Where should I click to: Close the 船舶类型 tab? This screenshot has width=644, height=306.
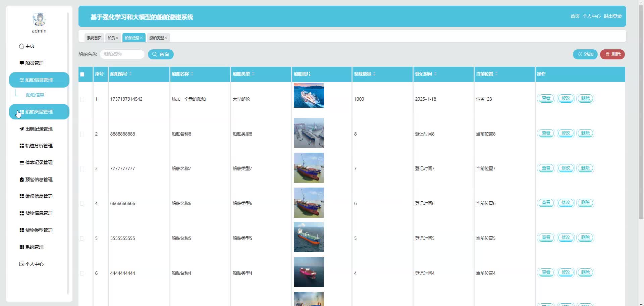click(166, 38)
